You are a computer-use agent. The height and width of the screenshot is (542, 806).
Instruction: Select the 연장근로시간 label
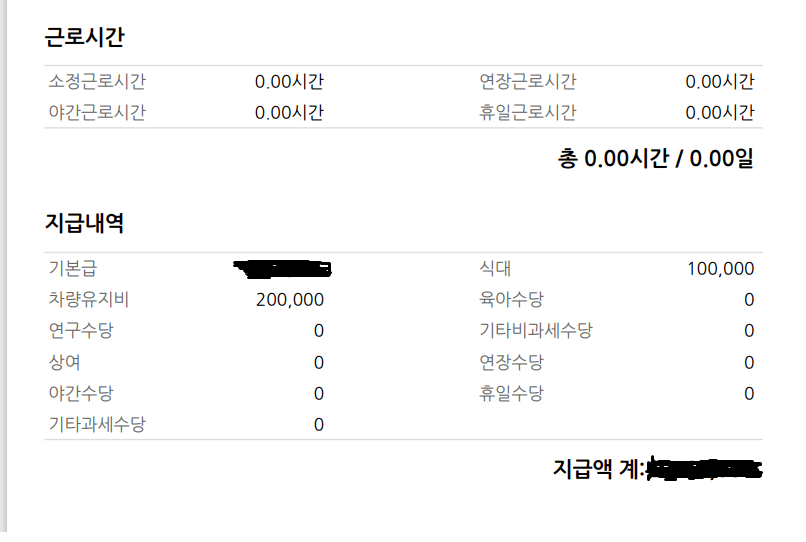[x=527, y=82]
